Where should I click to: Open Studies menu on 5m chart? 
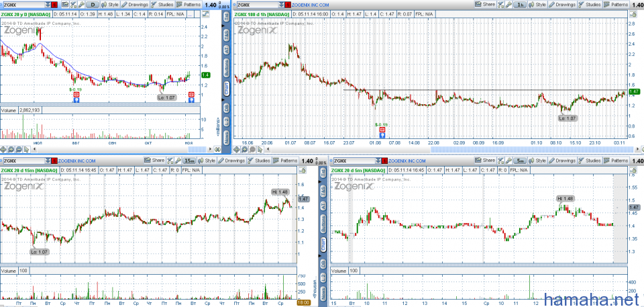(590, 161)
